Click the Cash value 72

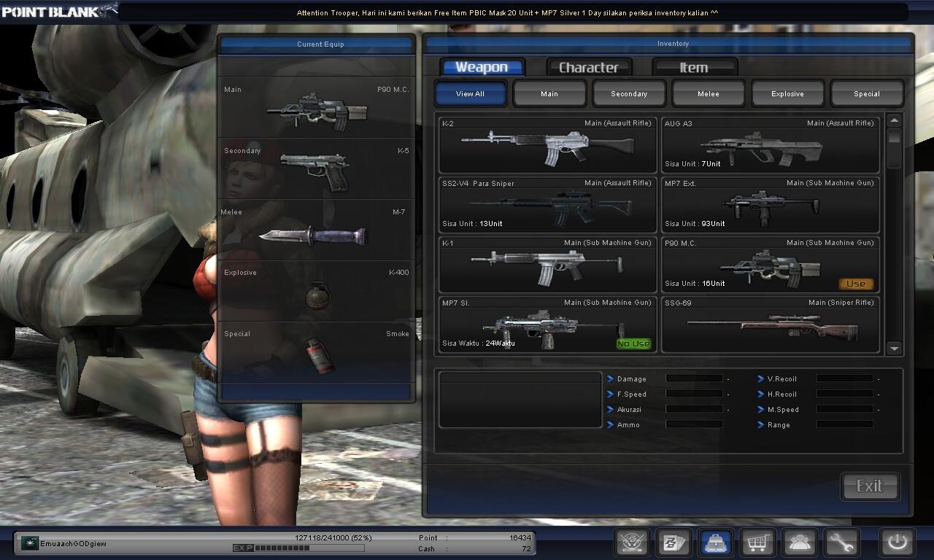[526, 548]
